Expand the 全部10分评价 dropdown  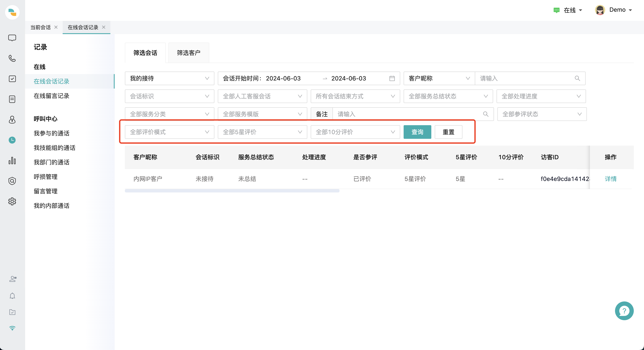[x=355, y=132]
